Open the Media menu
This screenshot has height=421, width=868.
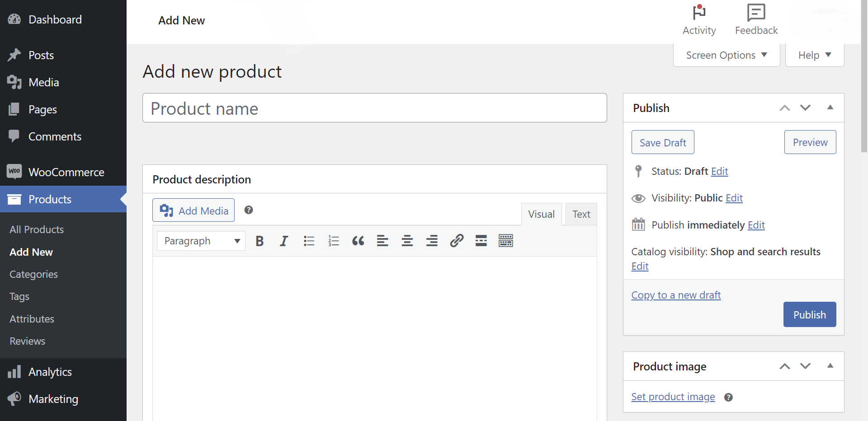click(63, 82)
